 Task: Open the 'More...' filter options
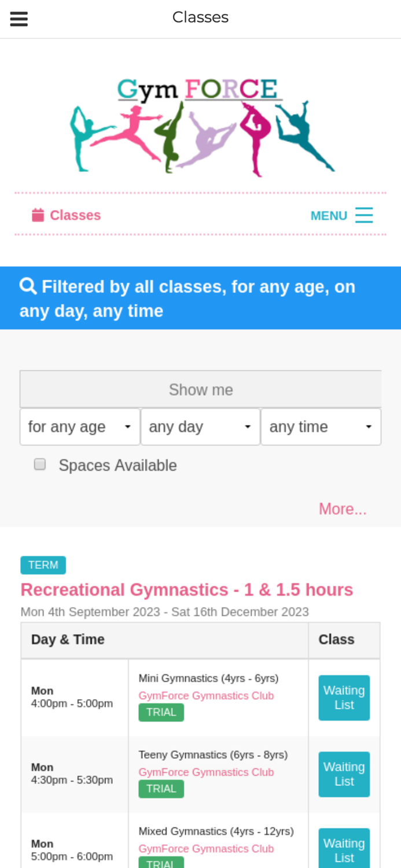click(343, 508)
